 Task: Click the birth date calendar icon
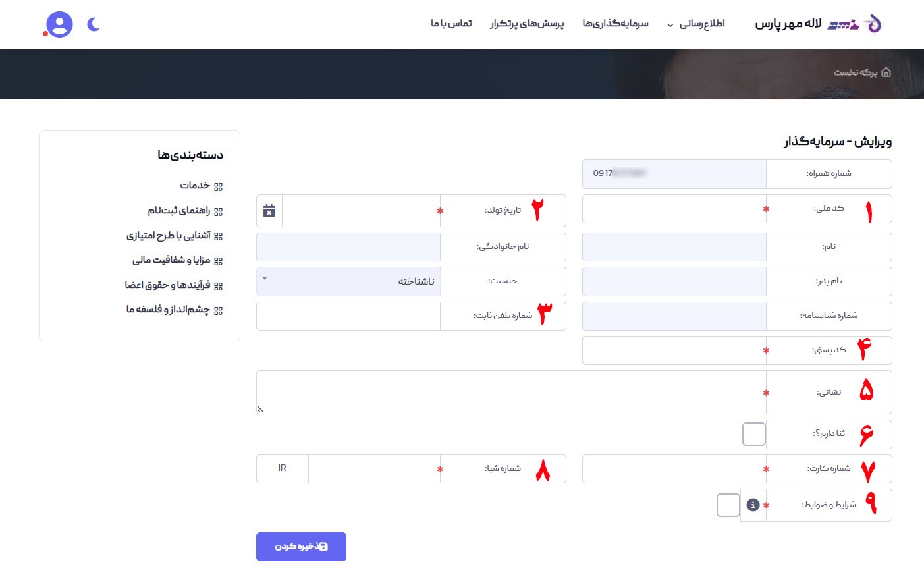269,211
